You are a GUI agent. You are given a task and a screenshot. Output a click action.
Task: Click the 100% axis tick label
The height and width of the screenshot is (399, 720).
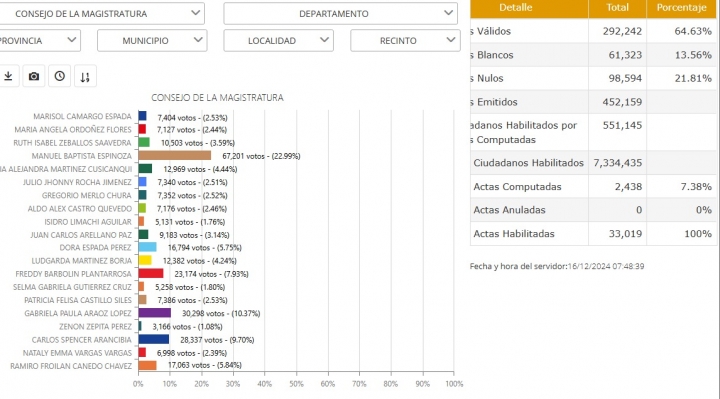click(x=454, y=384)
